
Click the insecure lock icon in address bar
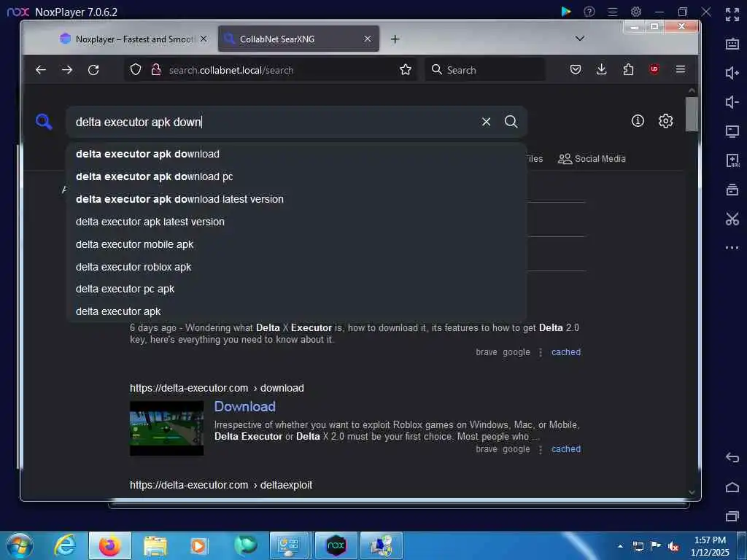point(156,70)
